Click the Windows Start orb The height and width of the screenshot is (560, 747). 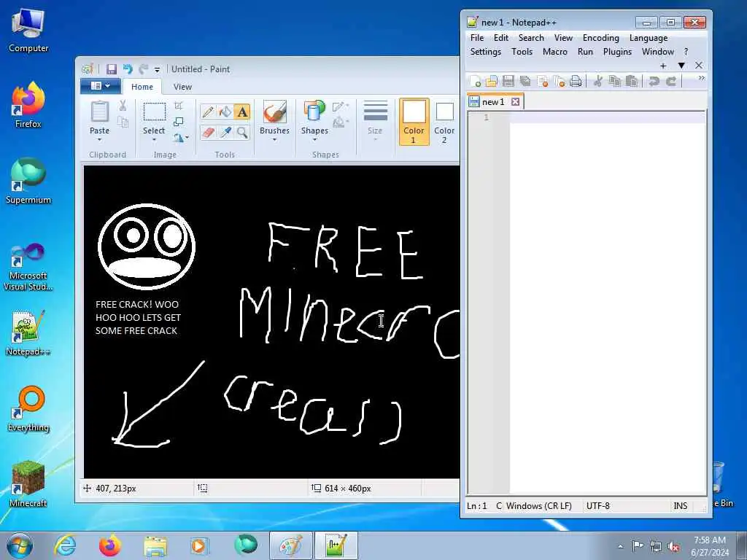(20, 545)
